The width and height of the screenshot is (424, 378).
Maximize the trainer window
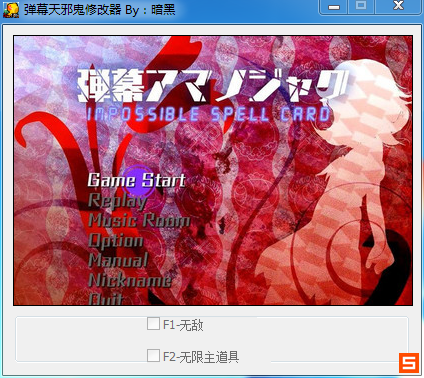pos(361,6)
